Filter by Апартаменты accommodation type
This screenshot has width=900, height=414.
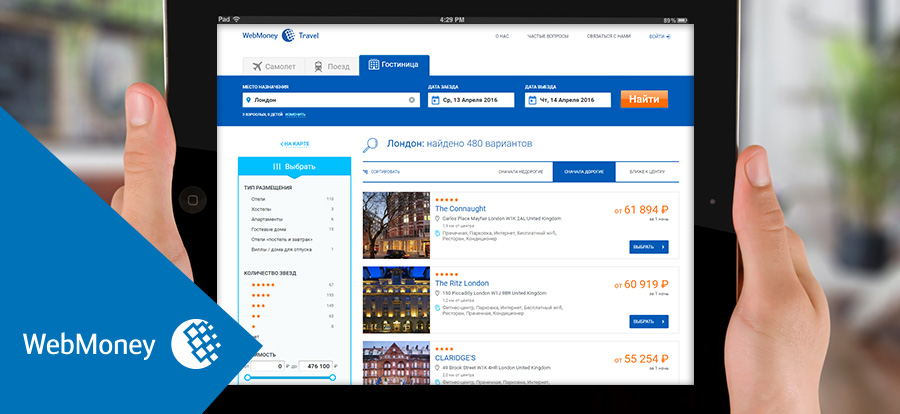click(x=292, y=219)
